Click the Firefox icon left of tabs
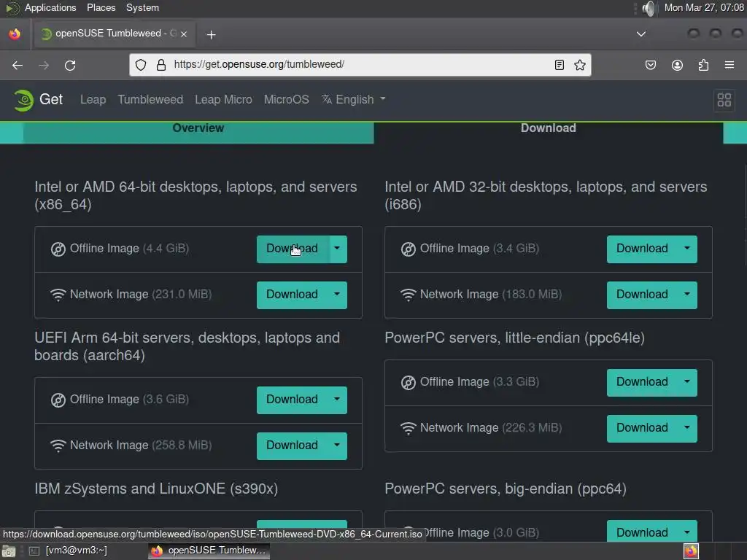Viewport: 747px width, 560px height. (x=15, y=34)
